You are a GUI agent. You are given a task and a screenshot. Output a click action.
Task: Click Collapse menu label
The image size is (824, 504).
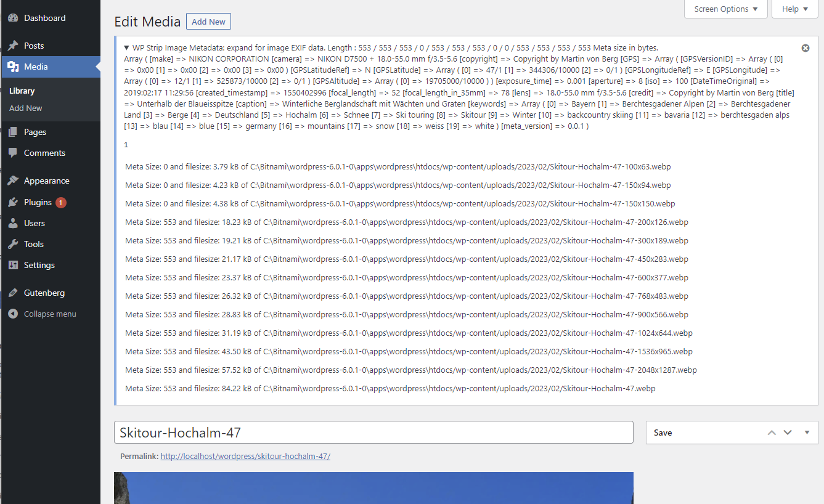pyautogui.click(x=50, y=314)
